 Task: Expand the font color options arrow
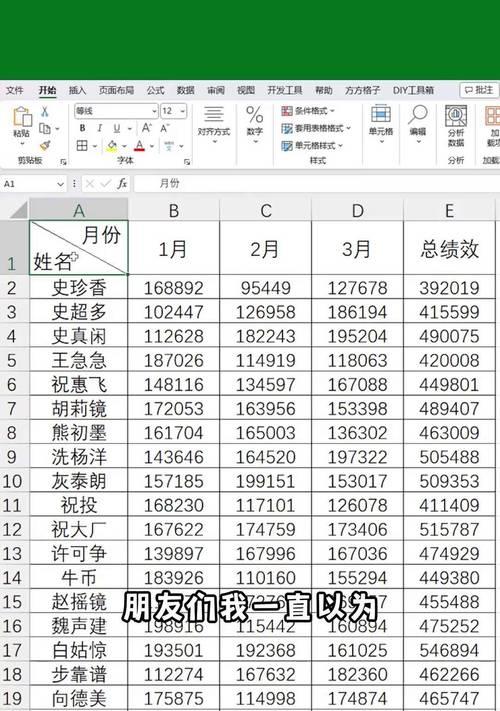click(x=152, y=146)
